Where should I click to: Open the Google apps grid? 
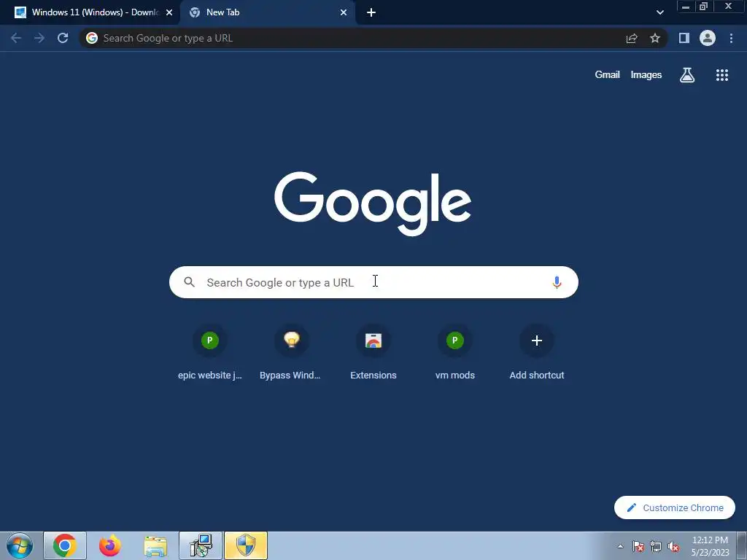tap(722, 75)
